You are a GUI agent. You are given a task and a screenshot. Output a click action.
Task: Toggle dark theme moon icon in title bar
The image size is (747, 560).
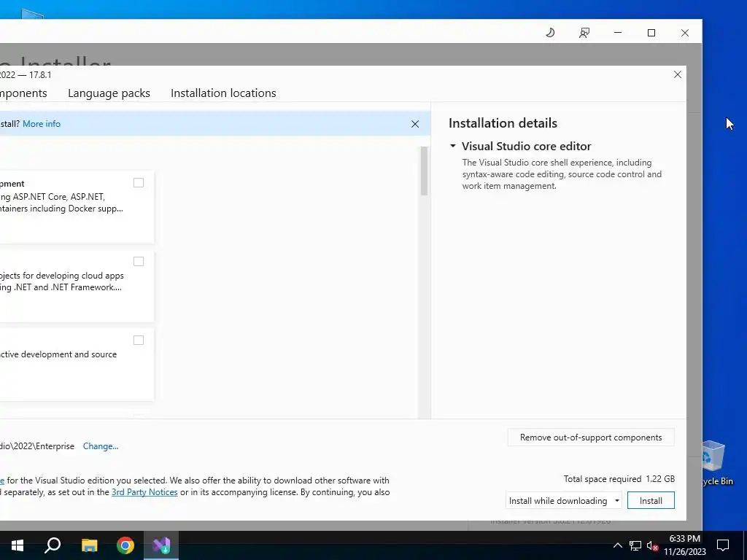tap(550, 32)
